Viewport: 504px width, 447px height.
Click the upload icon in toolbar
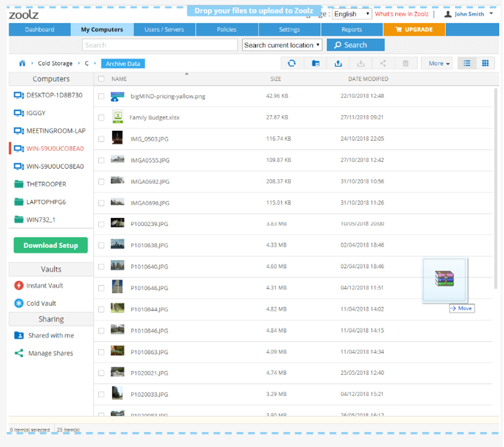tap(338, 63)
